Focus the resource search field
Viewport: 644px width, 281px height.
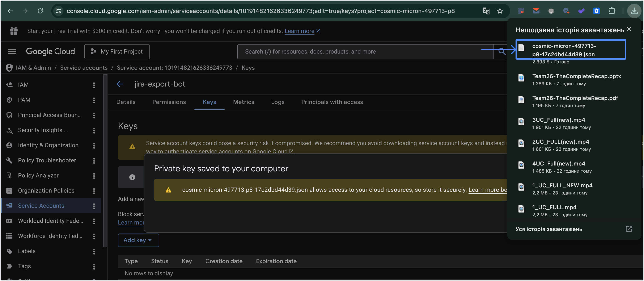(365, 51)
